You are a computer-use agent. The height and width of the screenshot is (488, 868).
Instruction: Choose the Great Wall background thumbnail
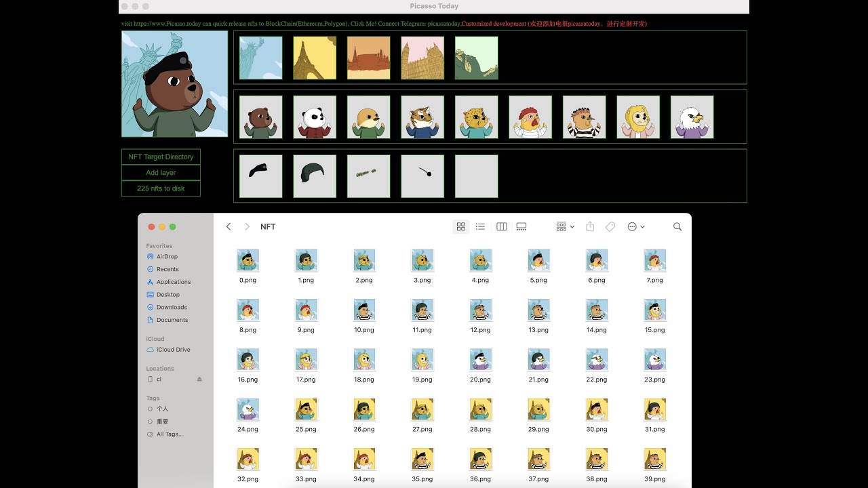click(x=476, y=58)
